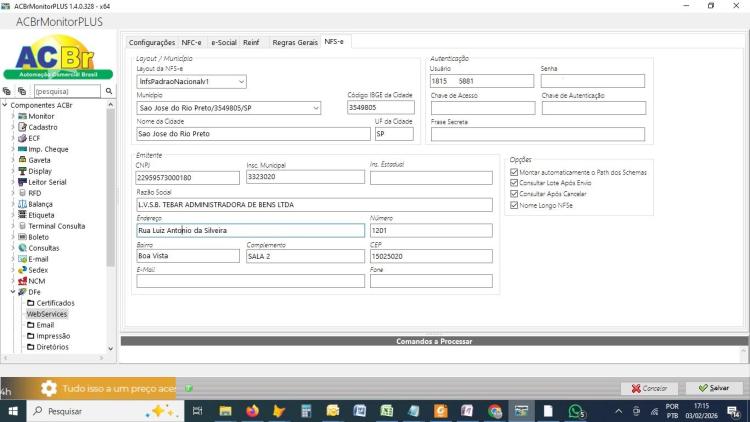The height and width of the screenshot is (422, 750).
Task: Open the Leitor Serial icon
Action: [22, 182]
